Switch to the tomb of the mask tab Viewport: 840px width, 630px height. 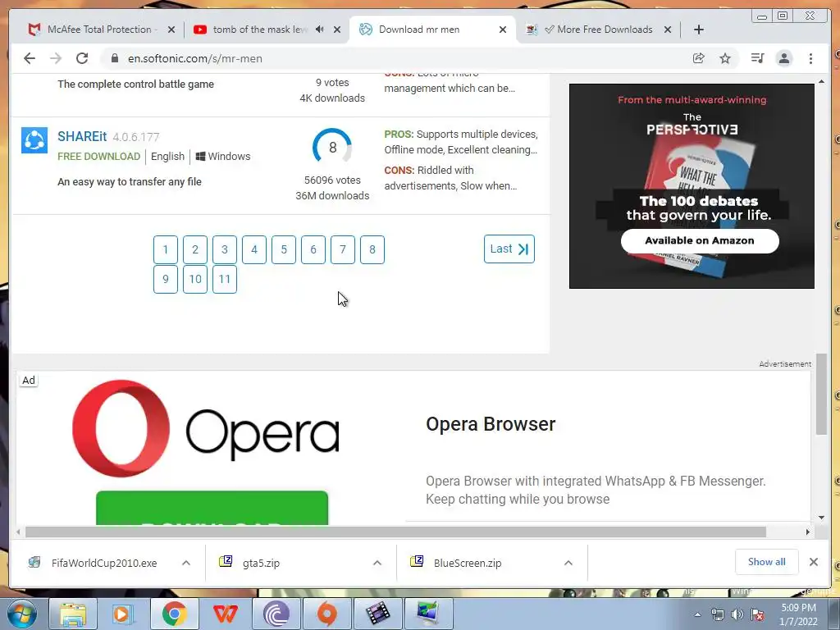(260, 30)
